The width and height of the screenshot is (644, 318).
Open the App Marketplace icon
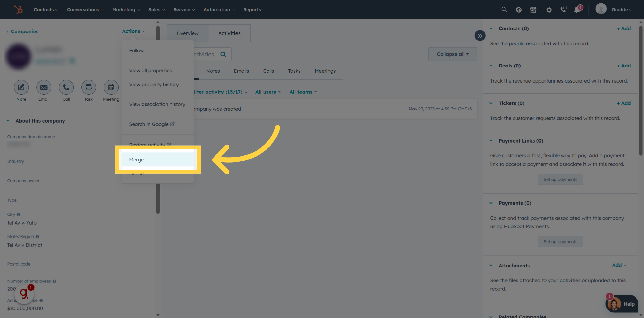coord(533,9)
